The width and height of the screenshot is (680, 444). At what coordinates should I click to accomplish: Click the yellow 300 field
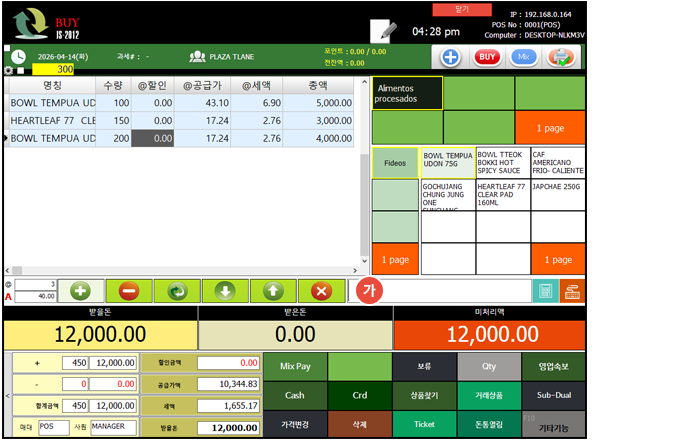[53, 69]
